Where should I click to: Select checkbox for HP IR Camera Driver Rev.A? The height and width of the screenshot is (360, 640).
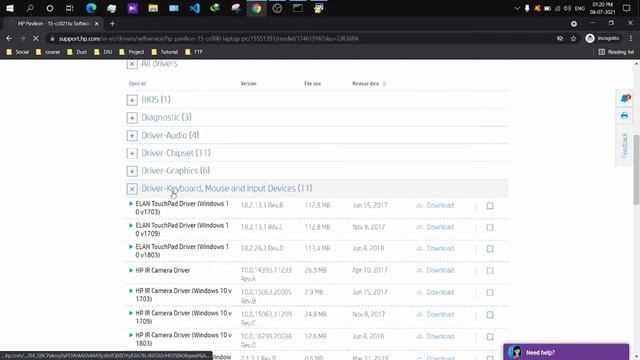point(490,271)
